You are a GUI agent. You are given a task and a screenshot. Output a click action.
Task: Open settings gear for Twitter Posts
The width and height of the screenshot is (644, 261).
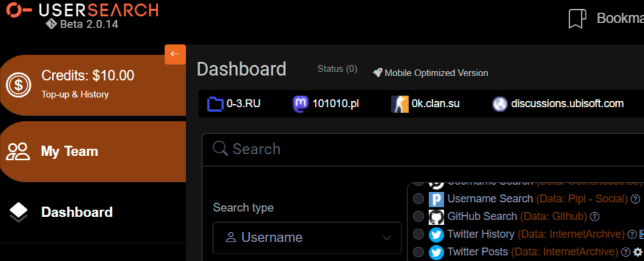[x=638, y=252]
